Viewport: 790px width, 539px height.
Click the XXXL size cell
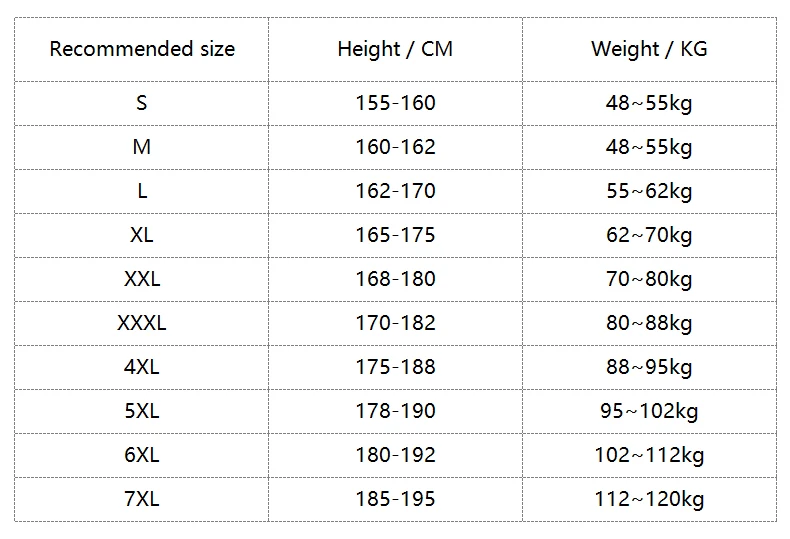coord(142,323)
